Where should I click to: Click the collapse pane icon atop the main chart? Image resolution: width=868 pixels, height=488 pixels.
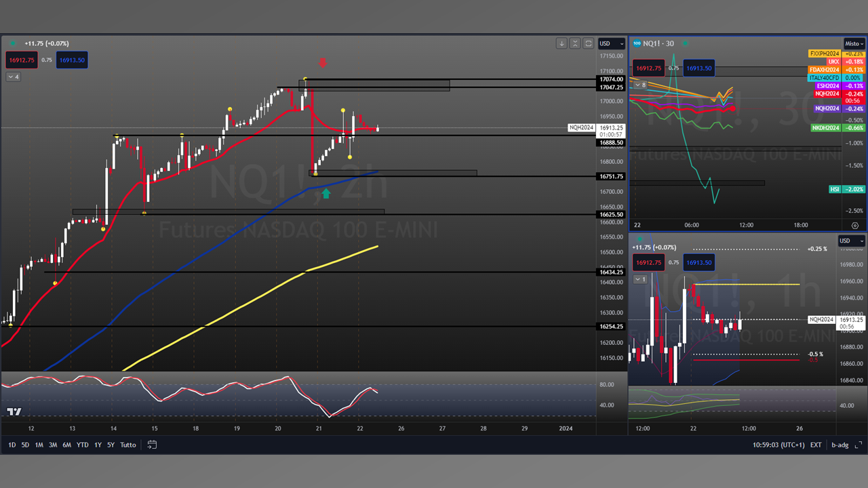tap(575, 43)
